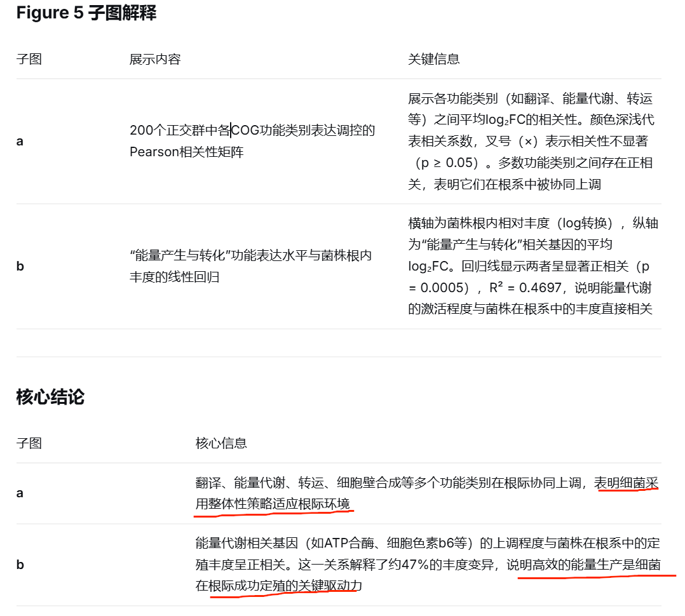
Task: Click "子图" header in the 核心结论 table
Action: pyautogui.click(x=29, y=443)
